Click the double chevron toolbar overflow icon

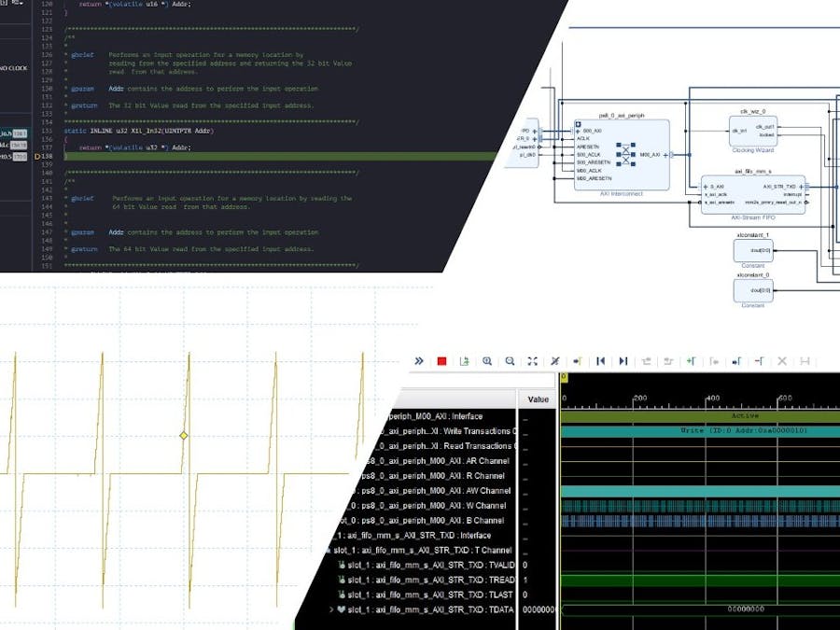(x=419, y=361)
